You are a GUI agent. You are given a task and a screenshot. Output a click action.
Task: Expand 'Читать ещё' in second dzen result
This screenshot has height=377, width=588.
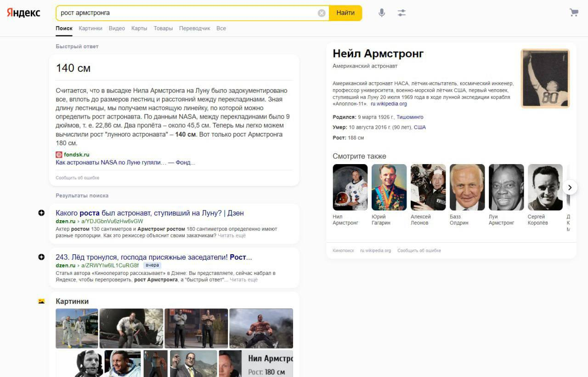tap(243, 280)
